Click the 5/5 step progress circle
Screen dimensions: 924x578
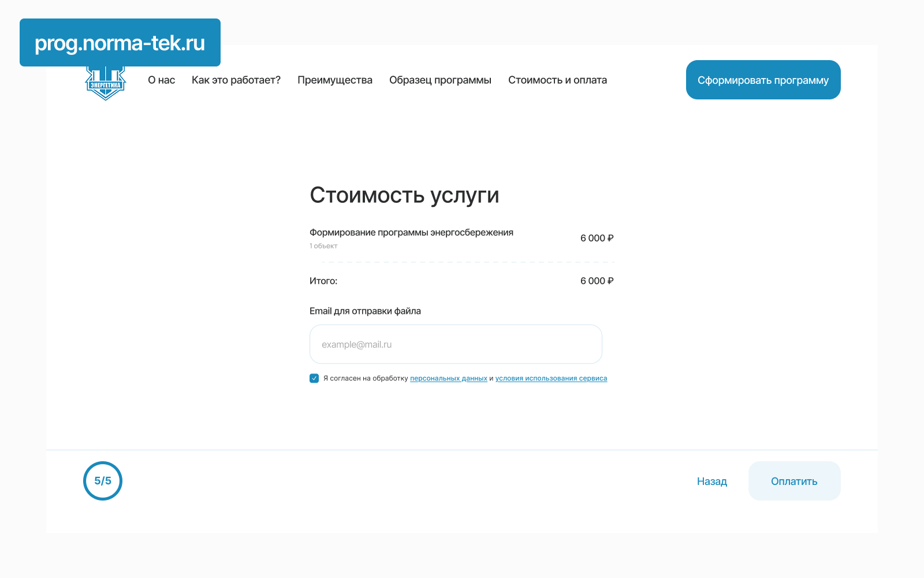click(103, 481)
